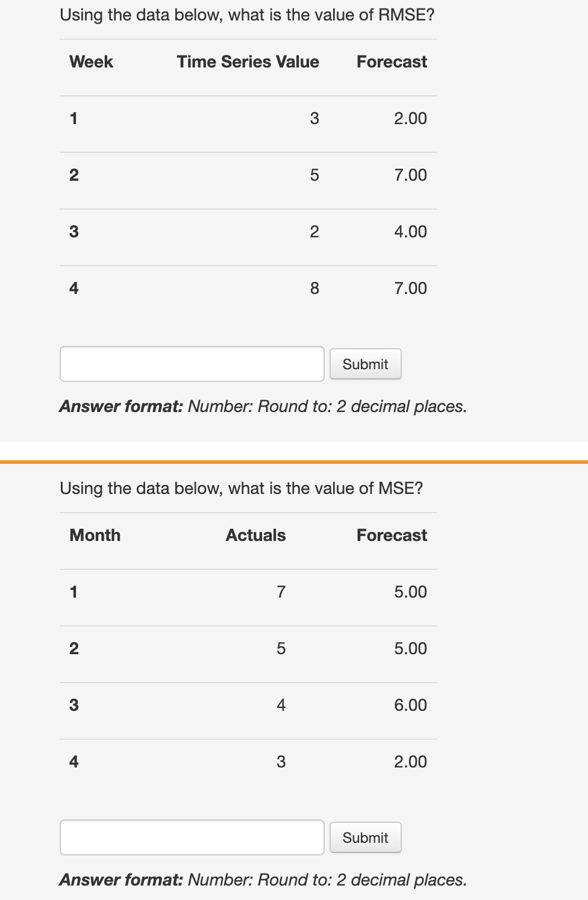Click the MSE question answer input field
588x900 pixels.
192,837
